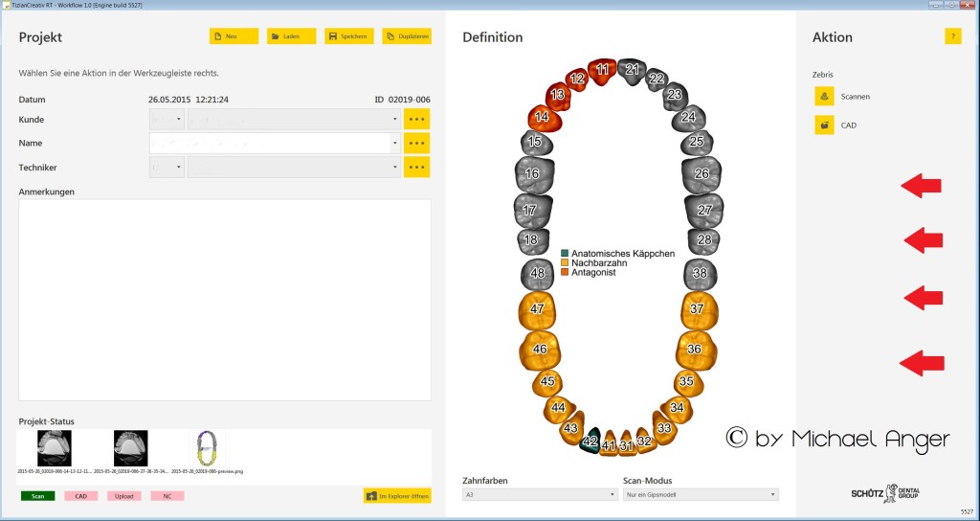The width and height of the screenshot is (980, 521).
Task: Select tooth 48 in dental chart
Action: click(538, 273)
